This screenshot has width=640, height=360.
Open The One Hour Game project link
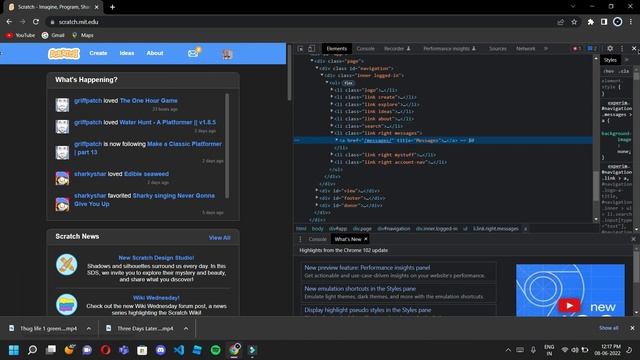point(149,100)
